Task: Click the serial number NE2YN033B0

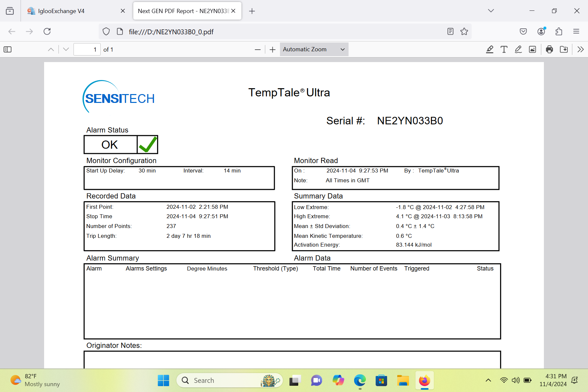Action: tap(410, 121)
